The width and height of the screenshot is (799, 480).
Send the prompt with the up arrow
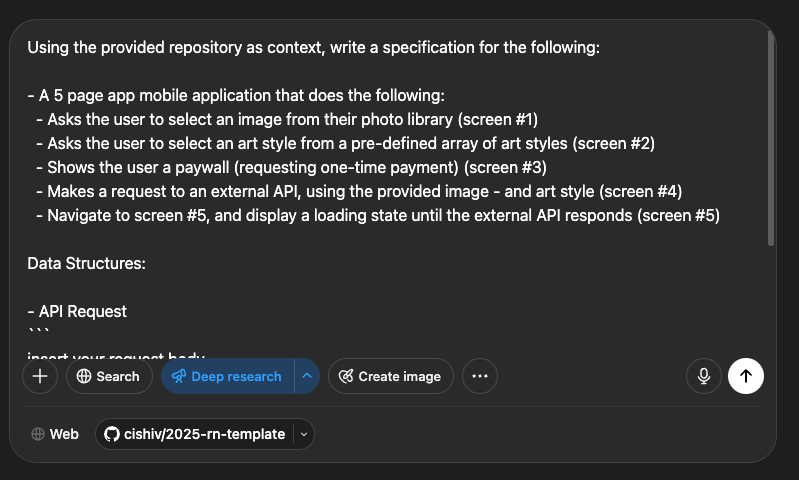(745, 376)
